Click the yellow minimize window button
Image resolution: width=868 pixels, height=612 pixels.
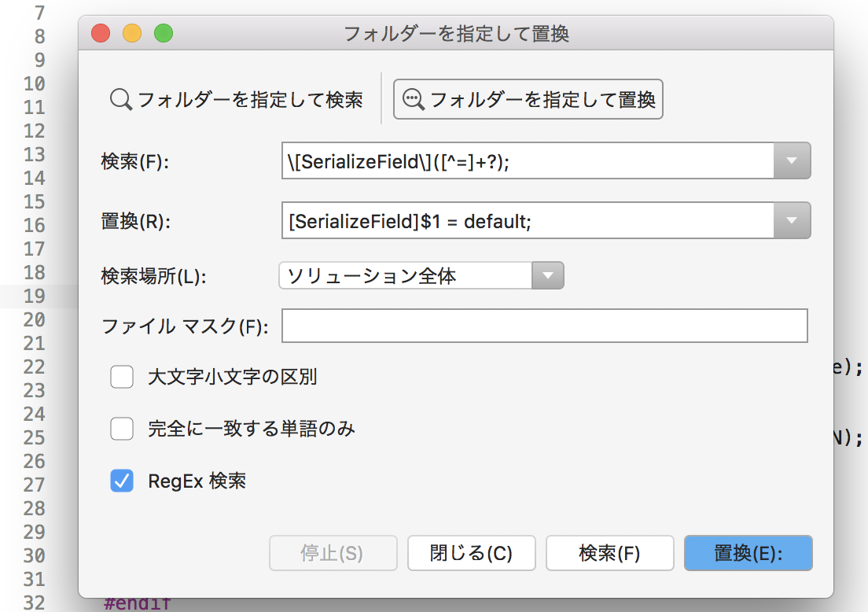click(132, 34)
